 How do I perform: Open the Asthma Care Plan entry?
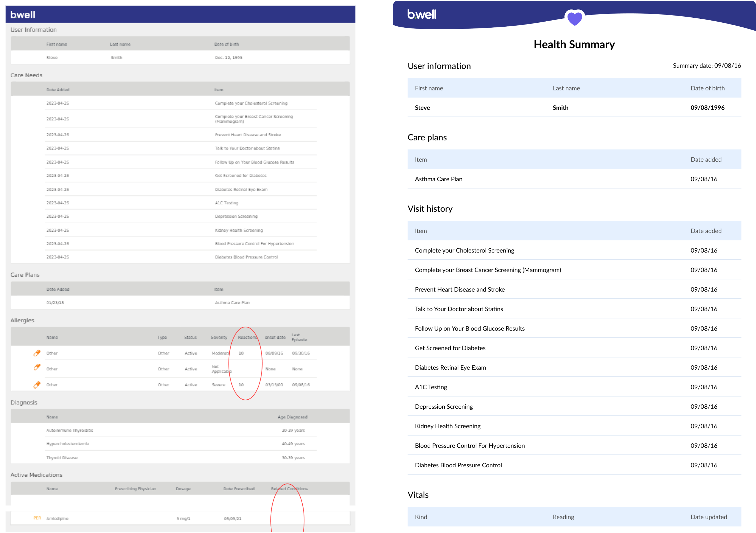(x=439, y=179)
